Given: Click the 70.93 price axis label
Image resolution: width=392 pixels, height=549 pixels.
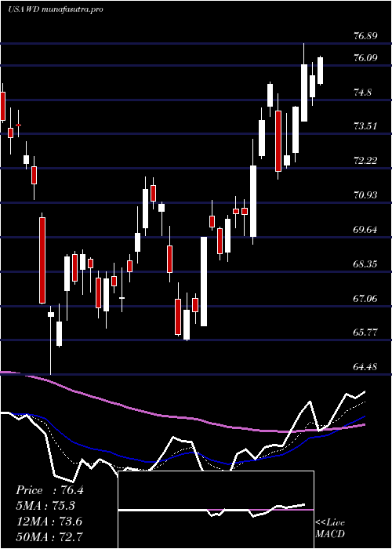Looking at the screenshot, I should (365, 195).
